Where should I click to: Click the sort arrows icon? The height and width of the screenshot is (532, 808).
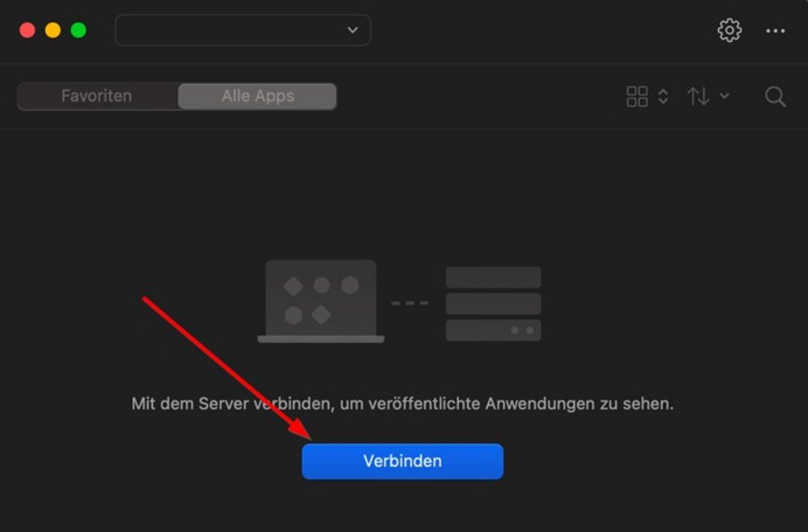point(698,96)
